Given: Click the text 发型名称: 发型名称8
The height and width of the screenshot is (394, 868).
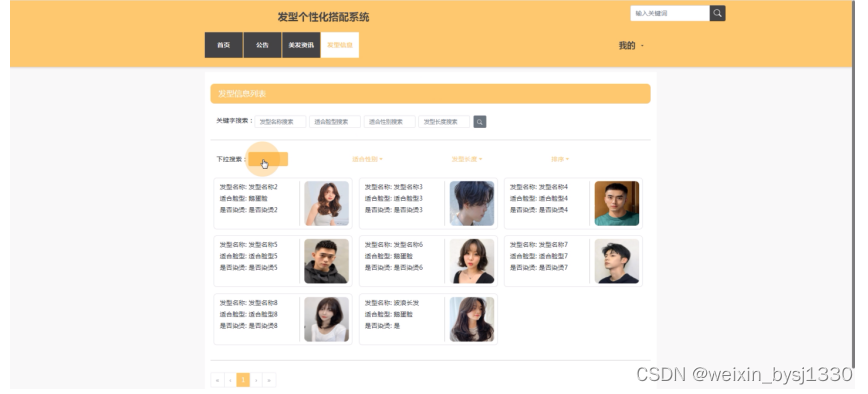Looking at the screenshot, I should pos(249,303).
